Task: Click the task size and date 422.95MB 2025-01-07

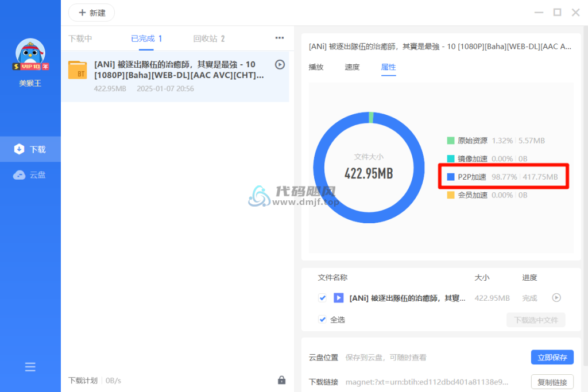Action: (x=144, y=89)
